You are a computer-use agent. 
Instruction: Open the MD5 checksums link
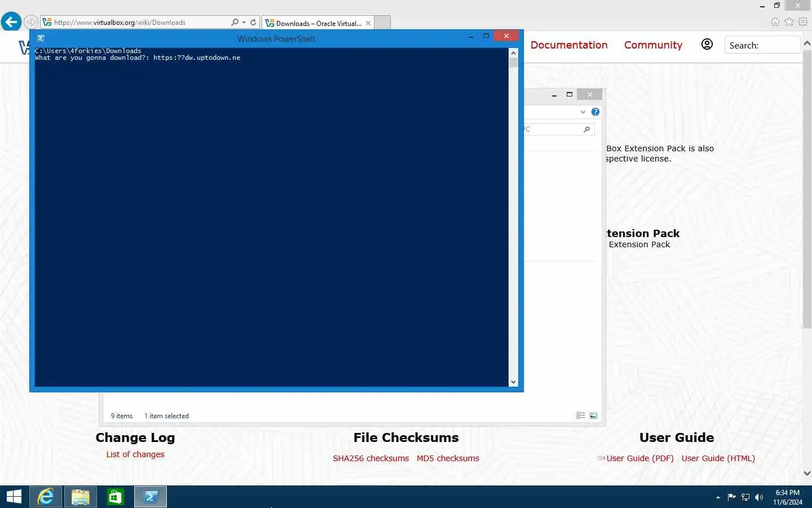coord(448,458)
